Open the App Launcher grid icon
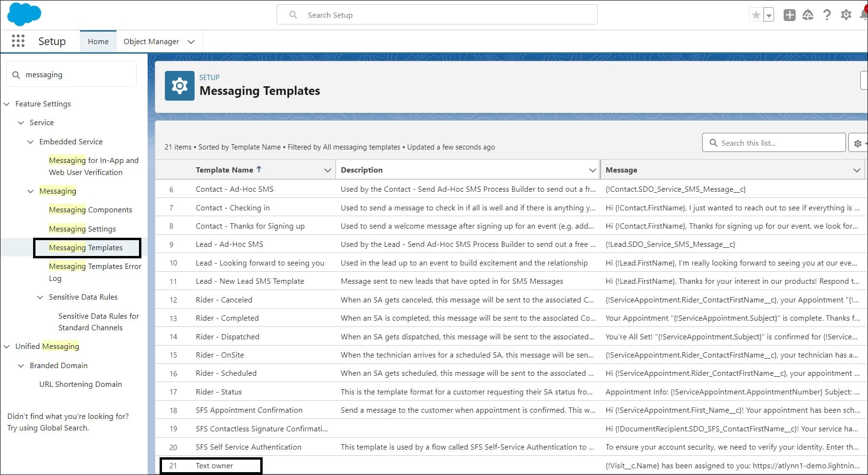868x475 pixels. (18, 41)
